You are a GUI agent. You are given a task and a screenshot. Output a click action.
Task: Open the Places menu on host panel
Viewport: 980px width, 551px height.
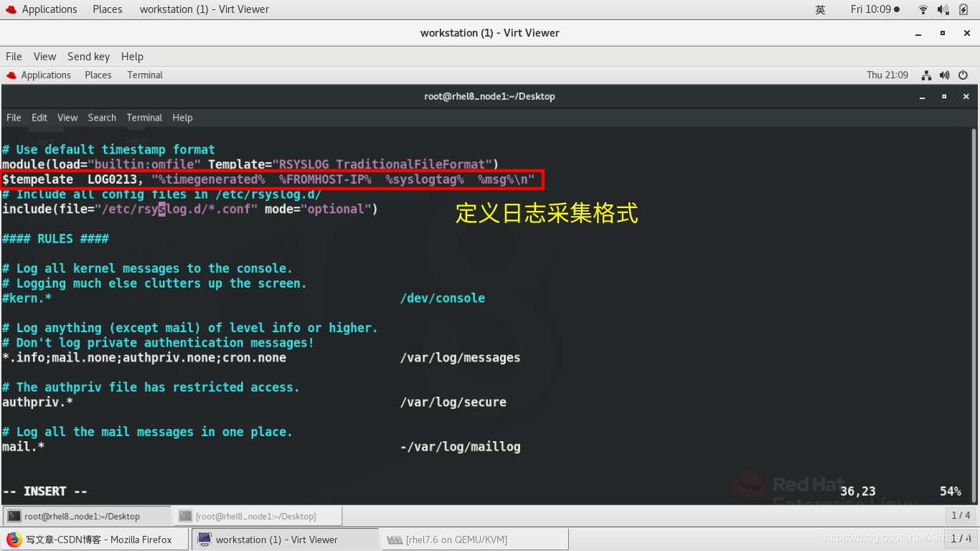107,9
